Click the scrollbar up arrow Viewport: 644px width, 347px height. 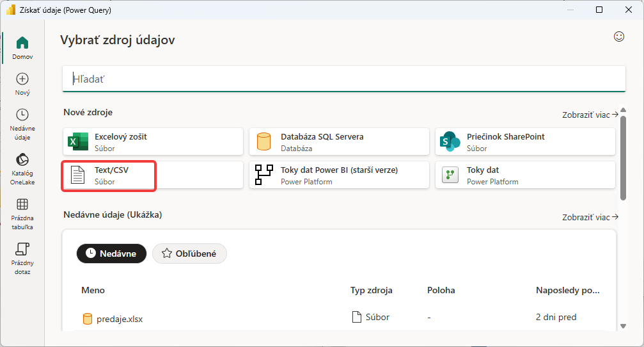623,109
